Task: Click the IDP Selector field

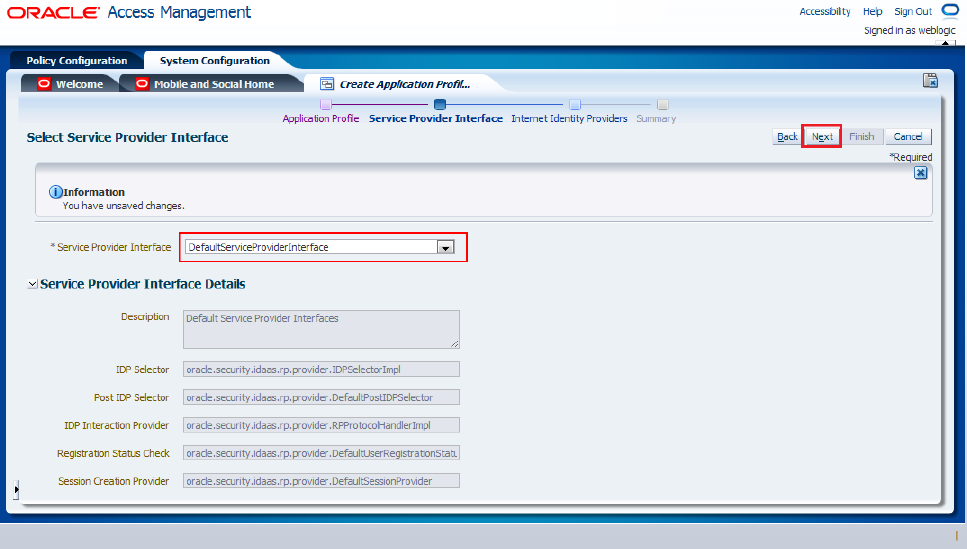Action: pos(321,369)
